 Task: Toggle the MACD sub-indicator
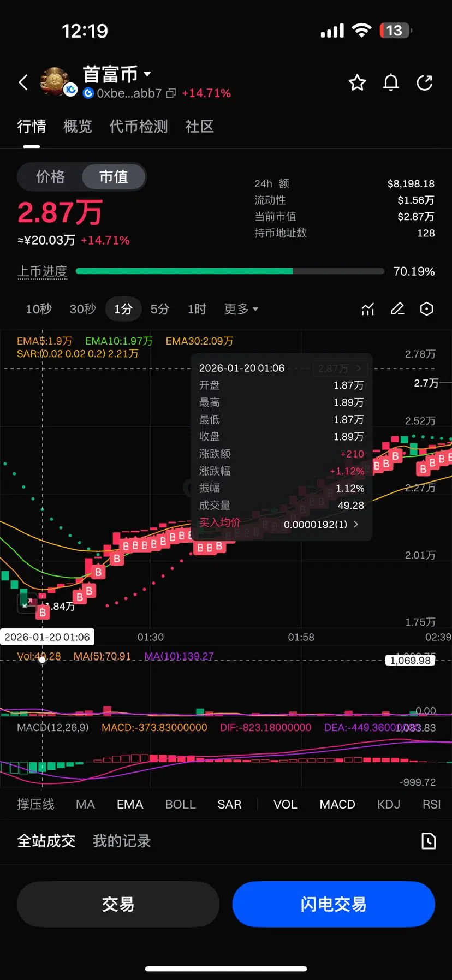tap(337, 804)
